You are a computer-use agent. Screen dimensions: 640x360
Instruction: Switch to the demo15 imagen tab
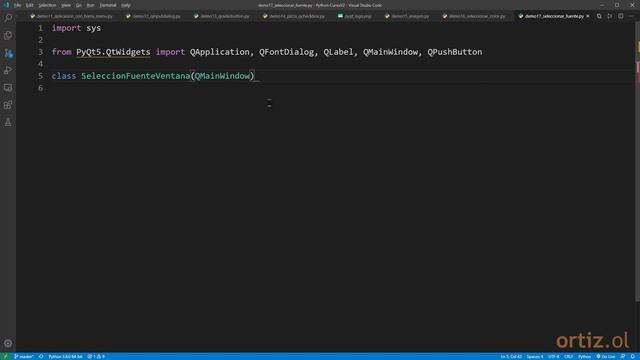407,16
